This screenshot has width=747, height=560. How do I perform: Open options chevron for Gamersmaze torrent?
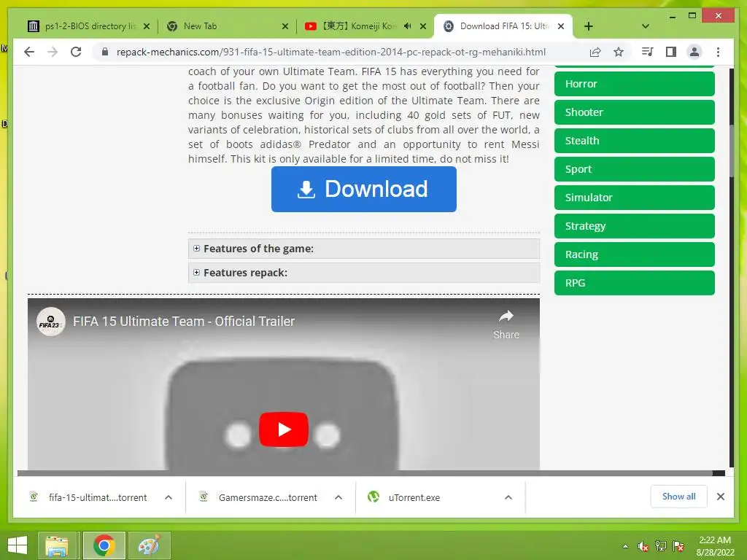[x=338, y=497]
